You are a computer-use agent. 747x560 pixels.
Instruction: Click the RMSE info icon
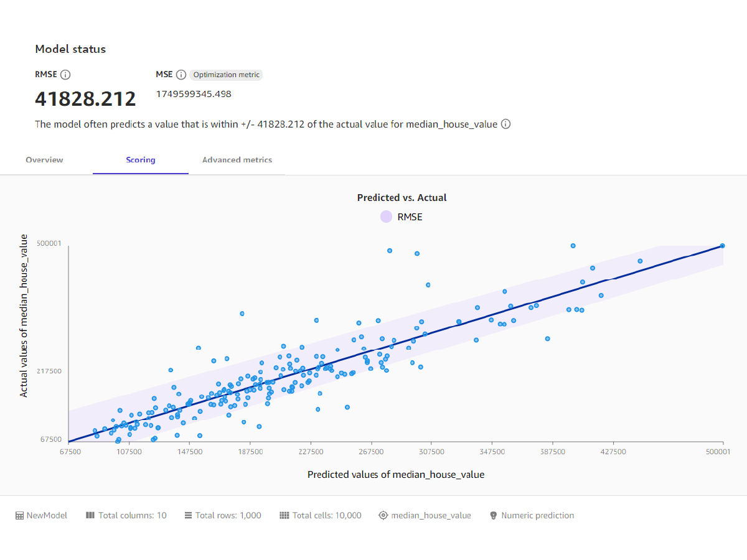(x=65, y=75)
